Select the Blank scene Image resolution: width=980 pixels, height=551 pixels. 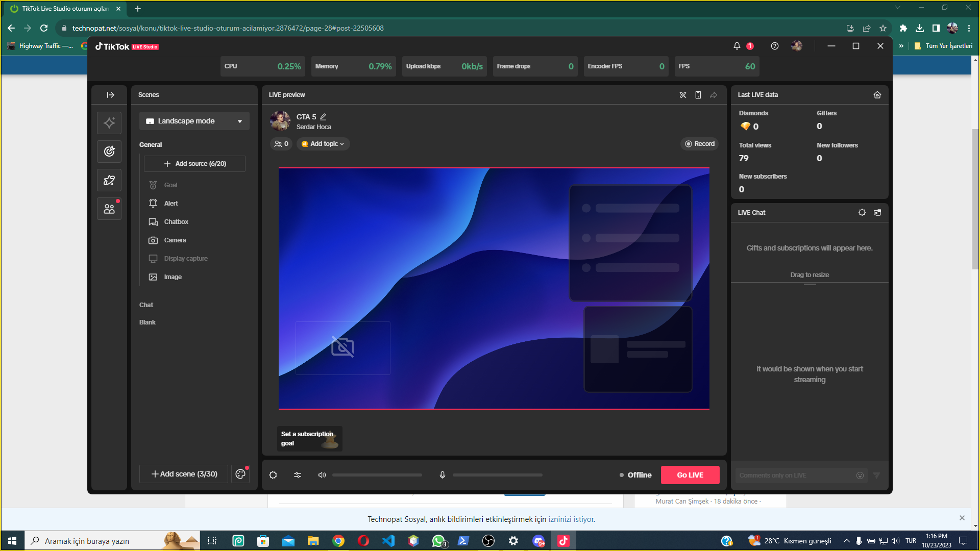point(147,322)
